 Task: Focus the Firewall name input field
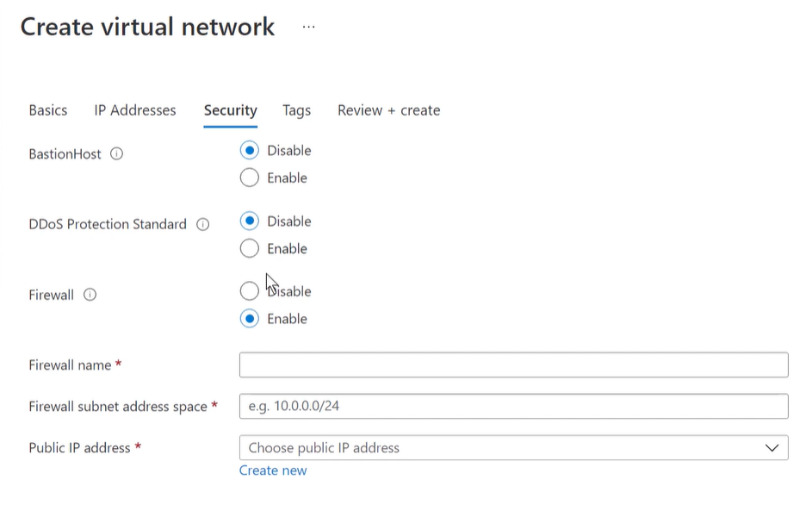514,365
